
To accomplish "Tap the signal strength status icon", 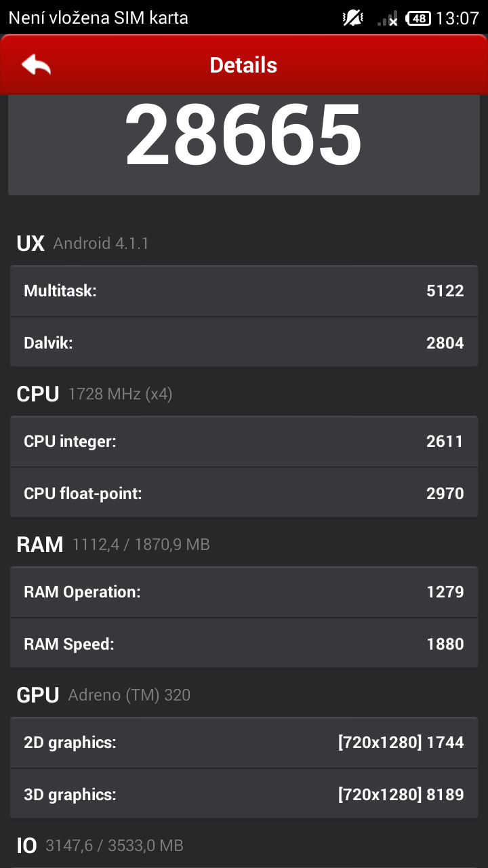I will (388, 18).
